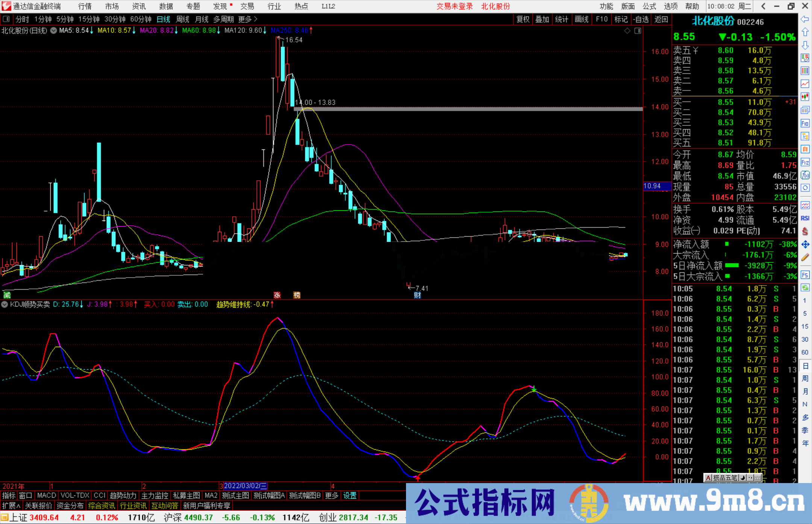Click the grey 14.00-13.83 price band line
The width and height of the screenshot is (812, 524).
tap(468, 109)
